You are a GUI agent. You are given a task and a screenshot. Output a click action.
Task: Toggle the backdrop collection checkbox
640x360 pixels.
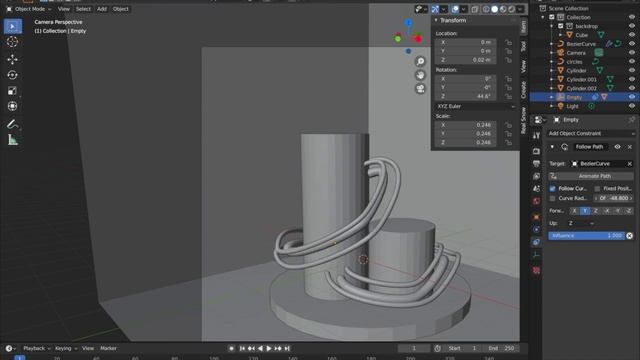click(561, 26)
